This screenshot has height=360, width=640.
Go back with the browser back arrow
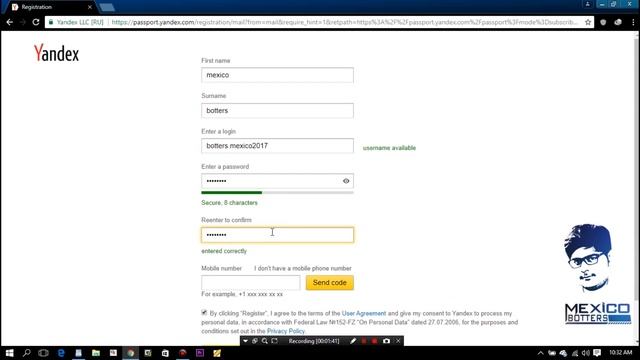pyautogui.click(x=9, y=22)
